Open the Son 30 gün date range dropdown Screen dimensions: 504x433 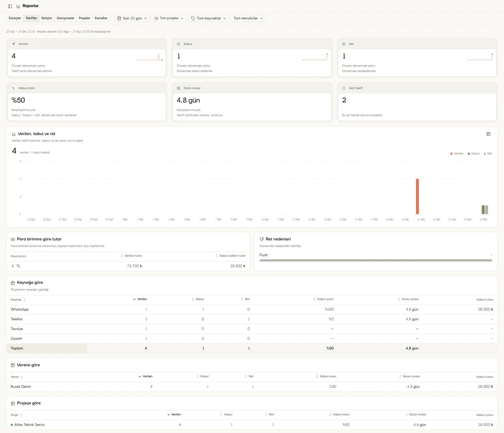click(132, 18)
